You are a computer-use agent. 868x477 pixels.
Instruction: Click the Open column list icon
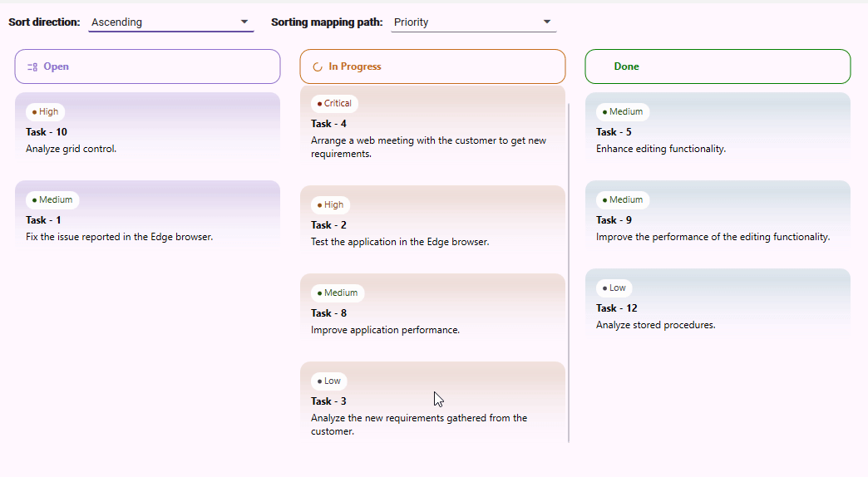point(32,67)
